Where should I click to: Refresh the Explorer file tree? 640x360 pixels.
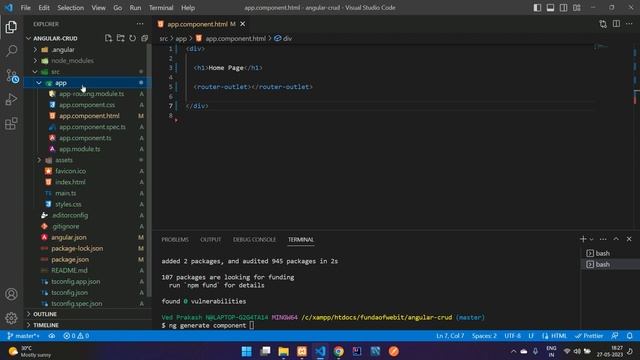click(x=133, y=38)
